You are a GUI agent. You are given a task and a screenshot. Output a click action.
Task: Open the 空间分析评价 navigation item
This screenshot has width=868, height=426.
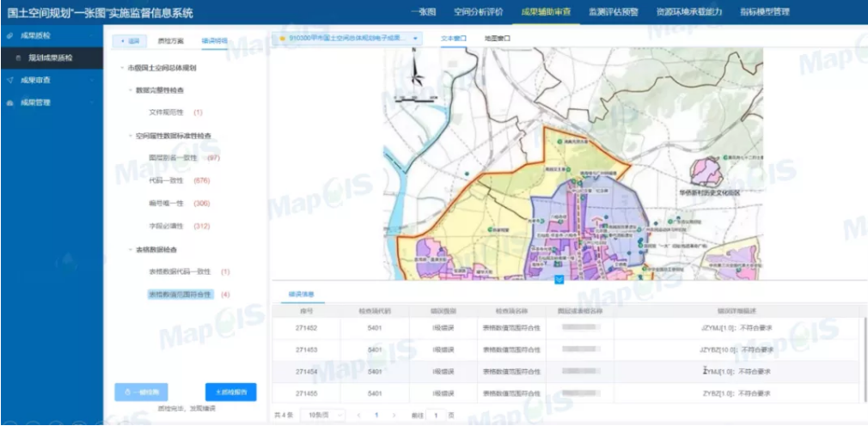[479, 12]
